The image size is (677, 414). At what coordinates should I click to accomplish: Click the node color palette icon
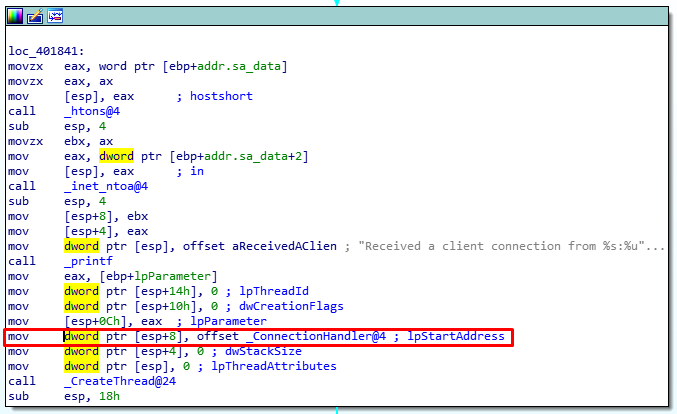[x=13, y=16]
